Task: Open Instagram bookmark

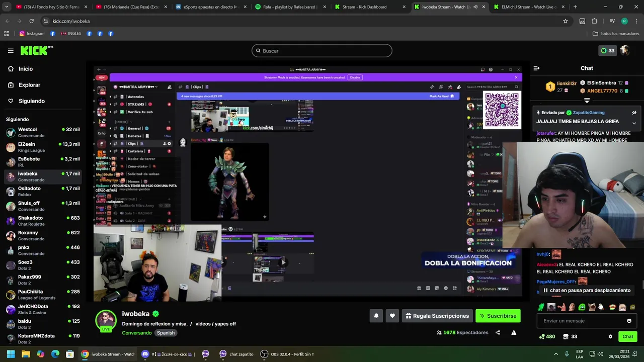Action: (x=32, y=34)
